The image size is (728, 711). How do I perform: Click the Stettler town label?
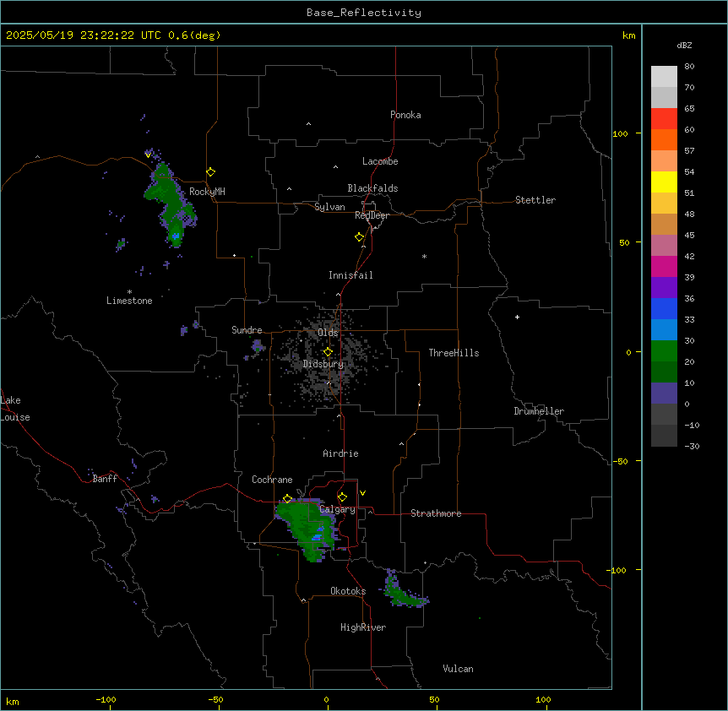(x=535, y=200)
